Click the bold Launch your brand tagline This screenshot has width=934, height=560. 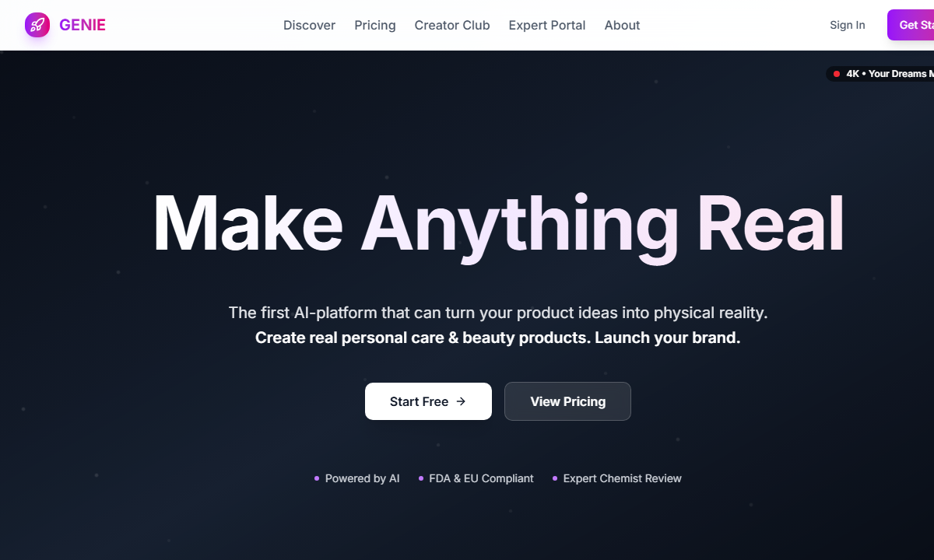coord(498,338)
